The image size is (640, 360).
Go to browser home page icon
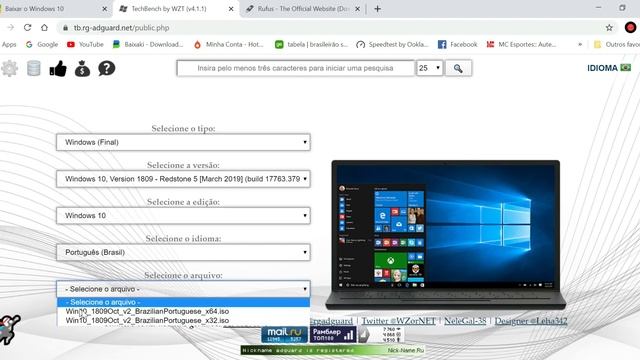(44, 27)
